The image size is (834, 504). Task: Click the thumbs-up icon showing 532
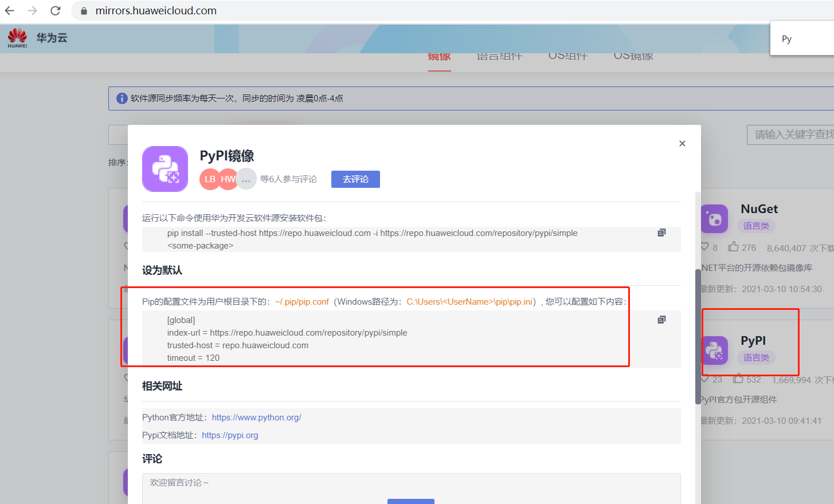[x=738, y=379]
